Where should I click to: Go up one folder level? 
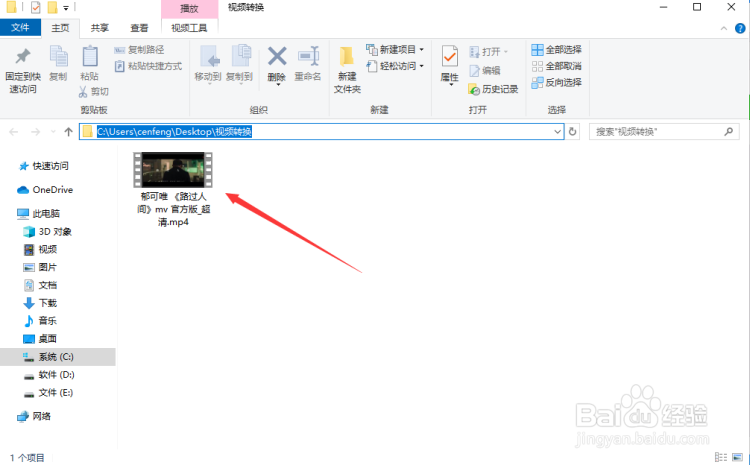tap(68, 132)
